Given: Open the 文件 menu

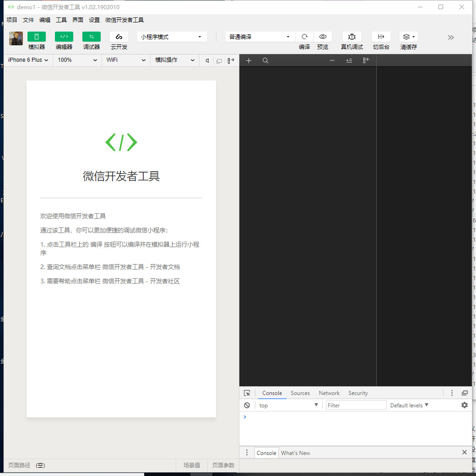Looking at the screenshot, I should [28, 20].
